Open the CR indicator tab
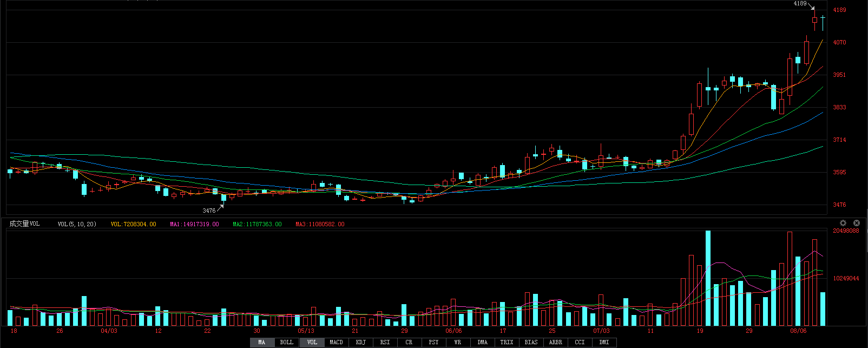Viewport: 868px width, 348px height. (409, 342)
